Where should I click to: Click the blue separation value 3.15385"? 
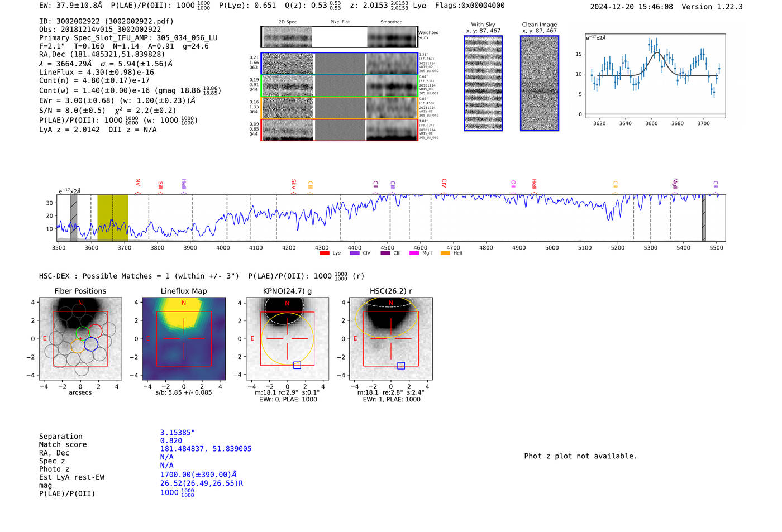178,433
